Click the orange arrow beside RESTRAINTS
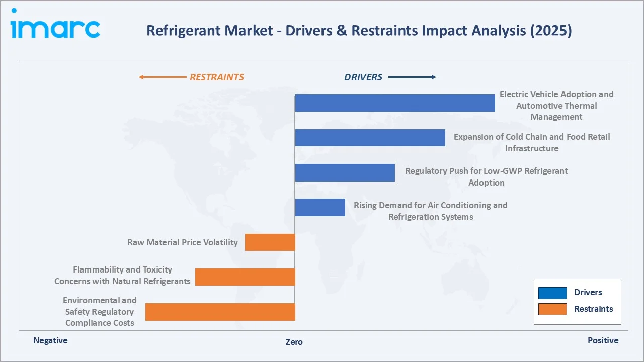 tap(162, 77)
